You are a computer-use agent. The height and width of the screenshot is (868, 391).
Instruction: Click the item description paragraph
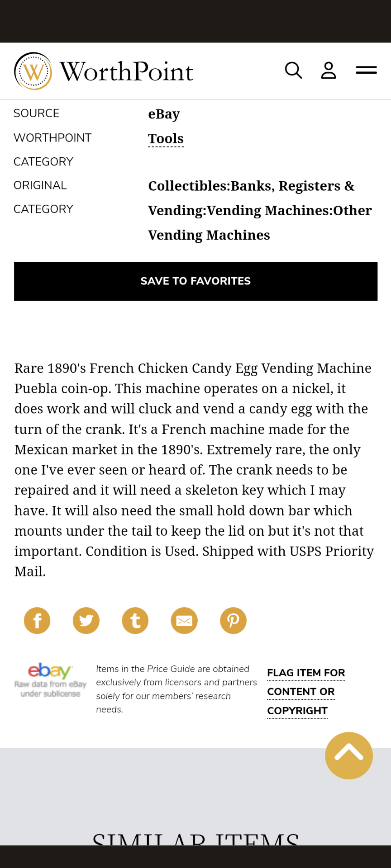tap(195, 470)
